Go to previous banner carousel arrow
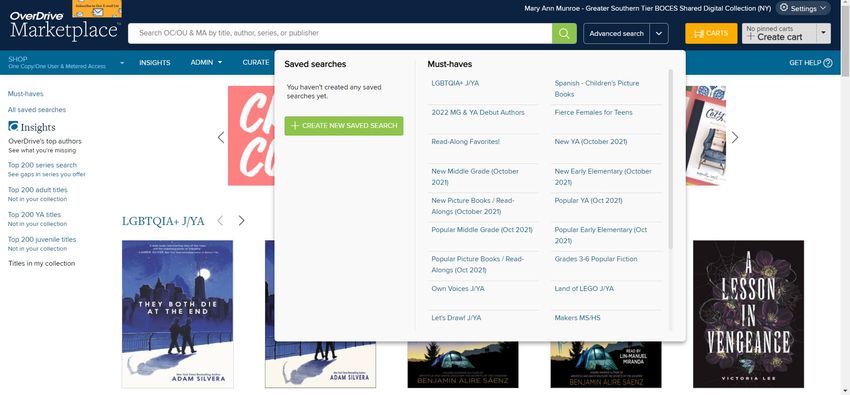Image resolution: width=850 pixels, height=395 pixels. point(221,138)
